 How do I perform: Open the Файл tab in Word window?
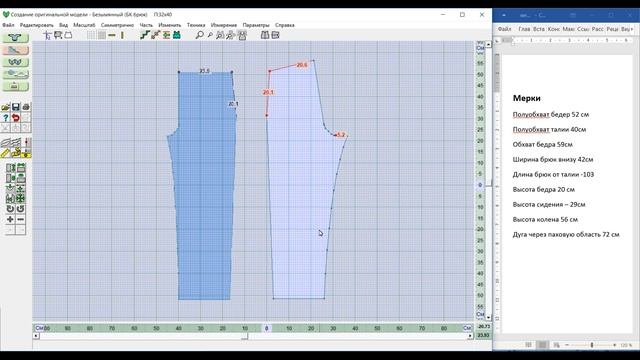(x=504, y=29)
